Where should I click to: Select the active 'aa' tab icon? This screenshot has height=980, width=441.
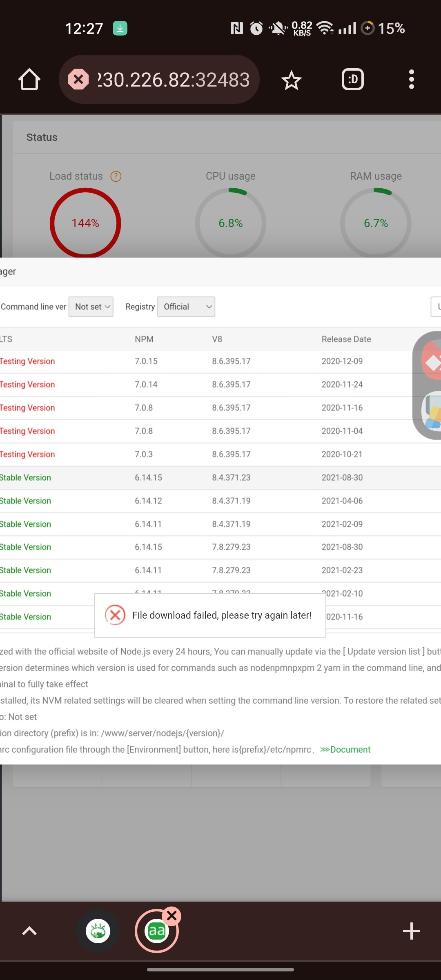(x=157, y=931)
